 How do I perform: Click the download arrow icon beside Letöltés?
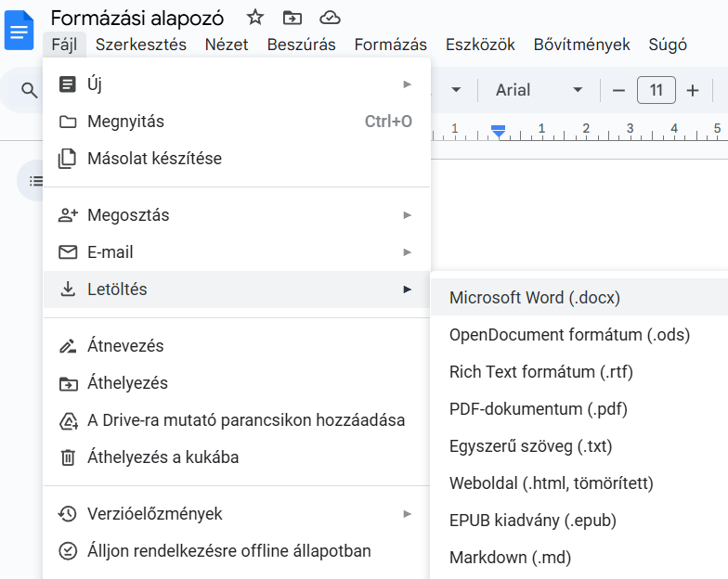(x=68, y=289)
